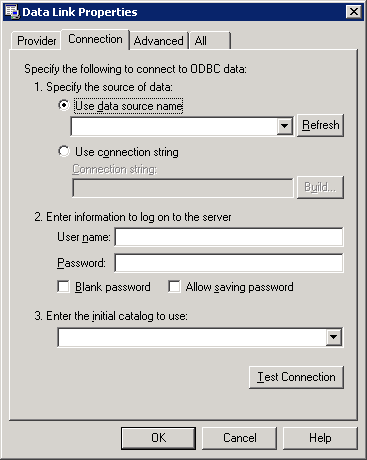This screenshot has height=460, width=367.
Task: Click the Refresh button
Action: (x=320, y=125)
